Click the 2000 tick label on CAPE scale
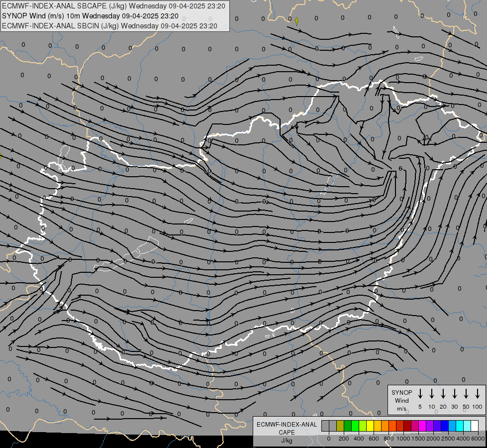This screenshot has height=448, width=487. coord(433,439)
